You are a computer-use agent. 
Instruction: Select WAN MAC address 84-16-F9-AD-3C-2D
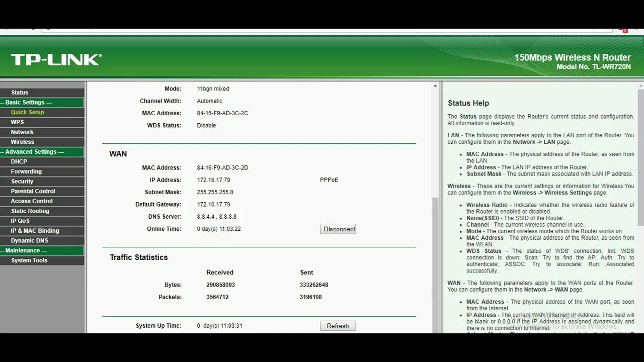tap(222, 168)
